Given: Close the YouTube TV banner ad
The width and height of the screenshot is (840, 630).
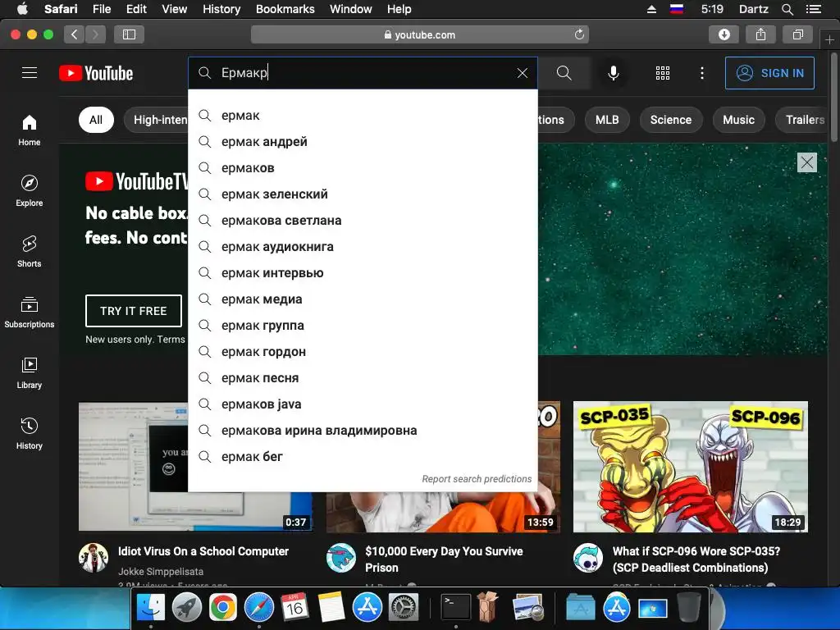Looking at the screenshot, I should point(807,162).
